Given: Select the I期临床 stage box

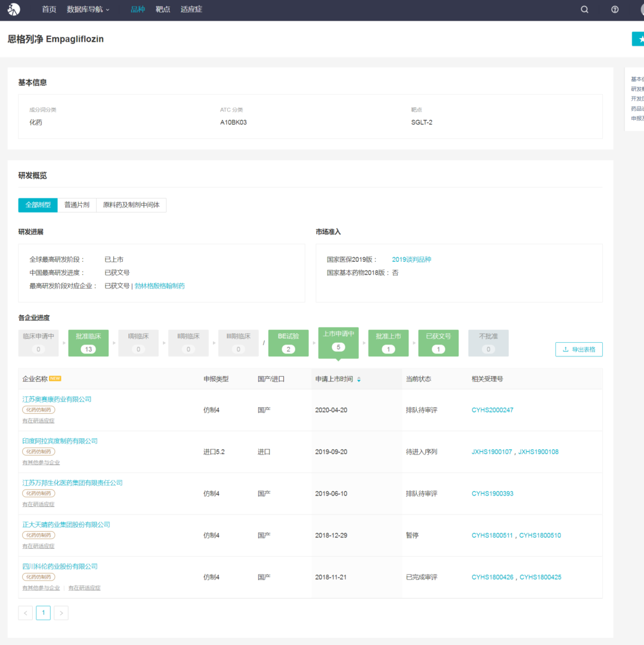Looking at the screenshot, I should tap(138, 343).
